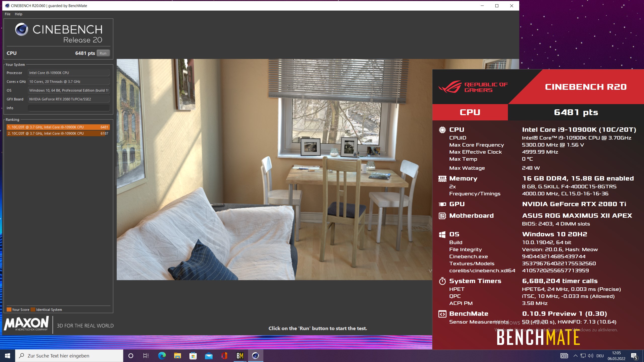Click the Processor field in Your System

pos(69,73)
